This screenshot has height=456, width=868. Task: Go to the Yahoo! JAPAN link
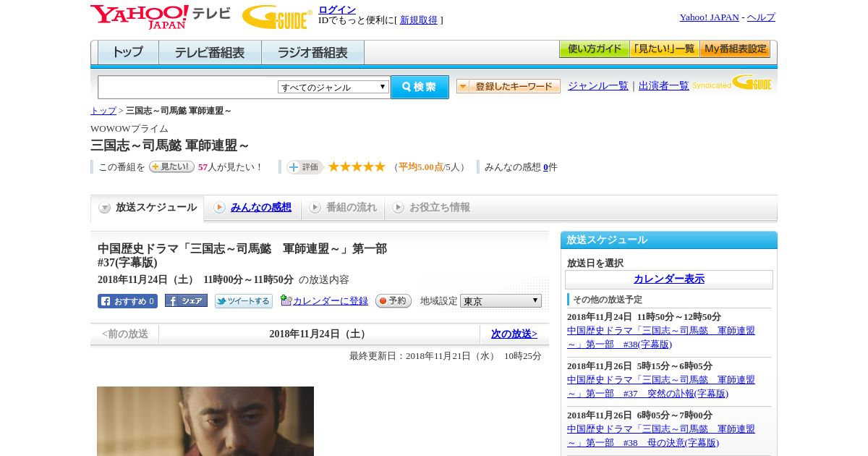point(709,17)
